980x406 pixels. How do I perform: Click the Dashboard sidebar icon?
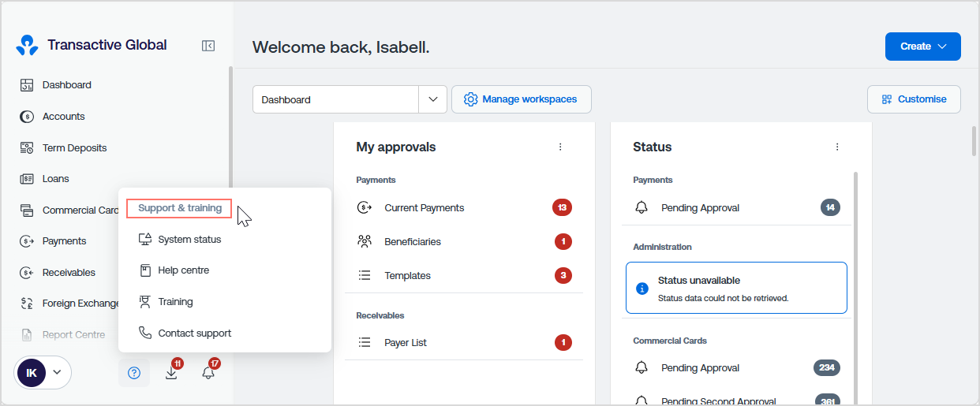coord(27,85)
